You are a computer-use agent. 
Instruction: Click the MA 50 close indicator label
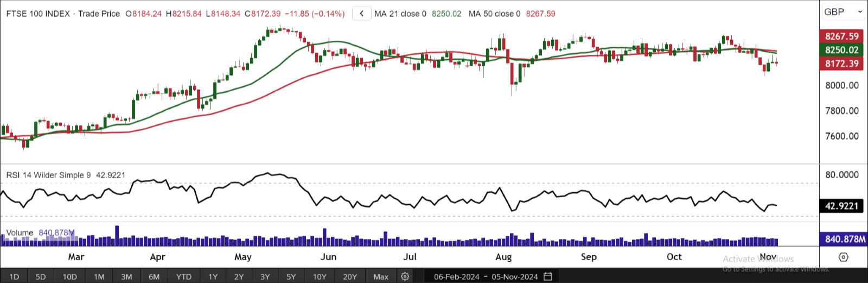(x=494, y=14)
